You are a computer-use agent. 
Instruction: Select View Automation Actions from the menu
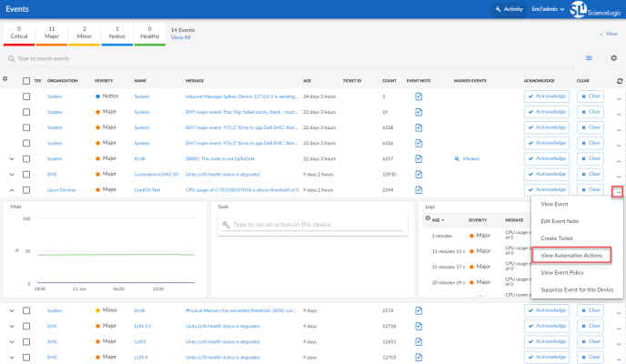coord(571,256)
